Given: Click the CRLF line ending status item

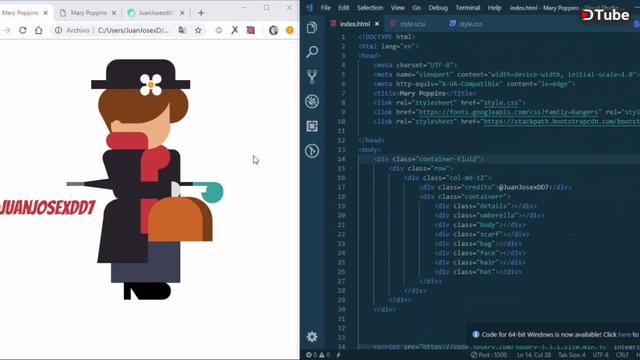Looking at the screenshot, I should pyautogui.click(x=622, y=355).
